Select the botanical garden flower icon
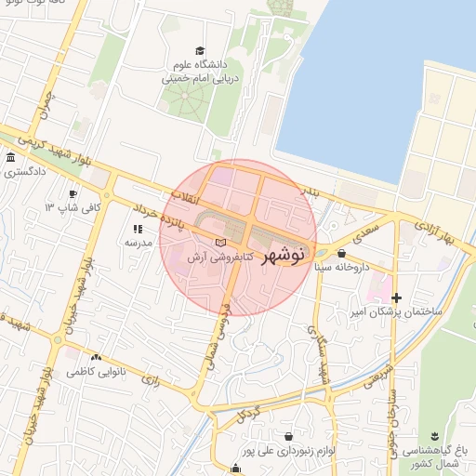This screenshot has width=476, height=476. point(435,436)
